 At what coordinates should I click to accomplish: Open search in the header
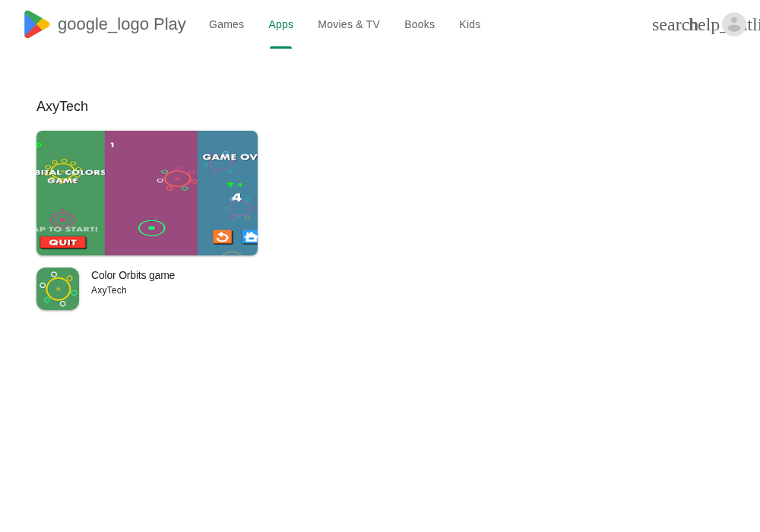[672, 25]
